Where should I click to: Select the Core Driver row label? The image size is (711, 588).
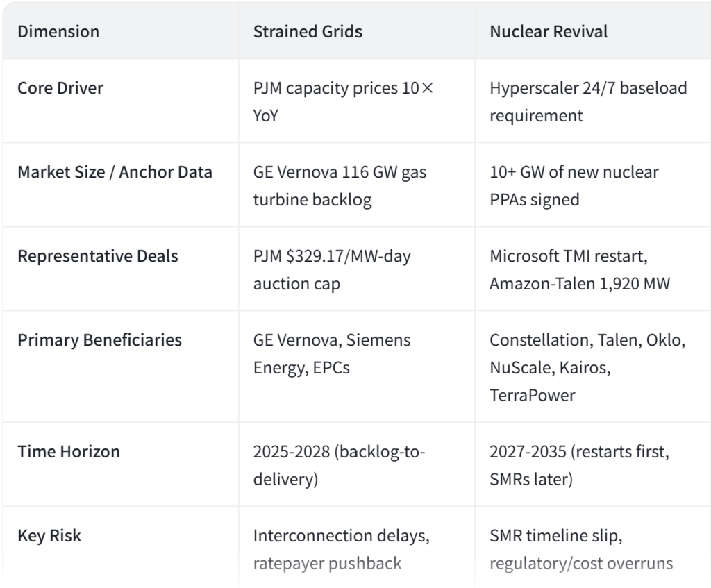coord(60,88)
